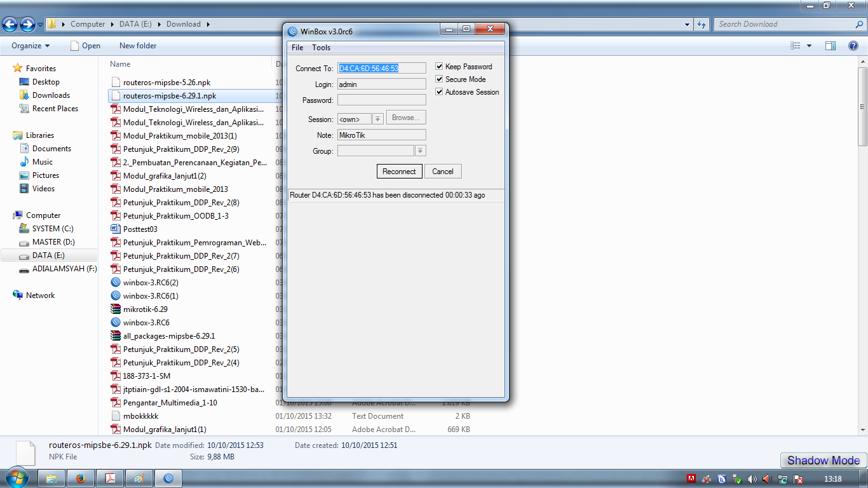Sort files by Name column header

[x=120, y=64]
